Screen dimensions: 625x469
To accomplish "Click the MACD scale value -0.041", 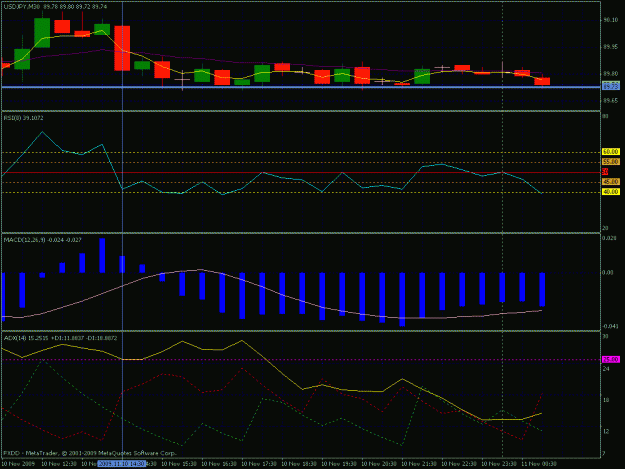I will [610, 326].
